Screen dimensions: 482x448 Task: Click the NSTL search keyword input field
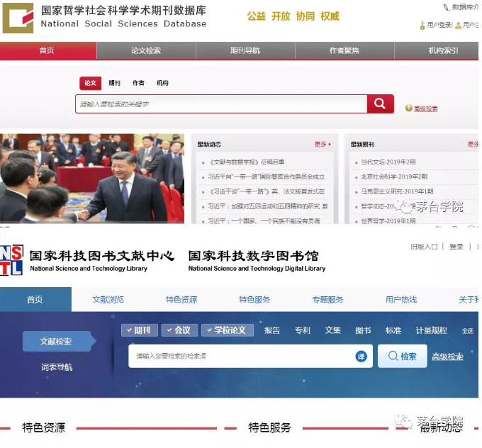pyautogui.click(x=241, y=357)
